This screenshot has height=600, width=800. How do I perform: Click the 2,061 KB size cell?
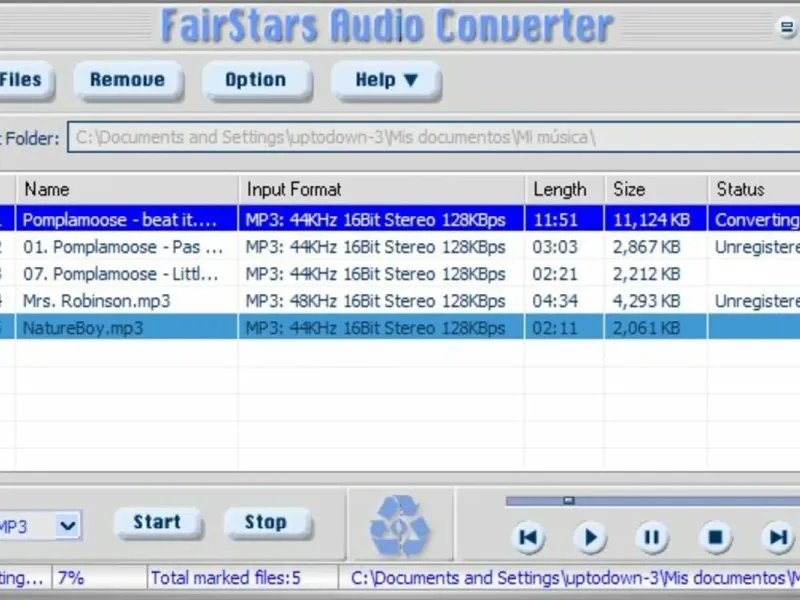click(656, 328)
